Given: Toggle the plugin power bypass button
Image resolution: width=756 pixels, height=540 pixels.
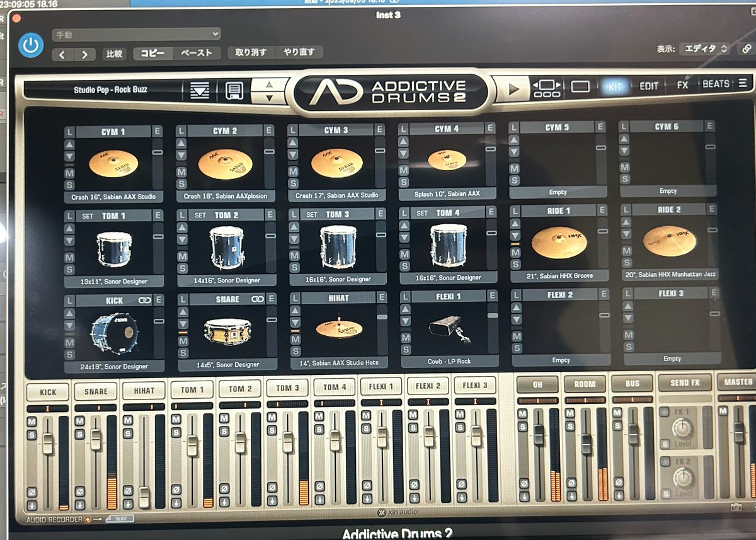Looking at the screenshot, I should pyautogui.click(x=30, y=45).
